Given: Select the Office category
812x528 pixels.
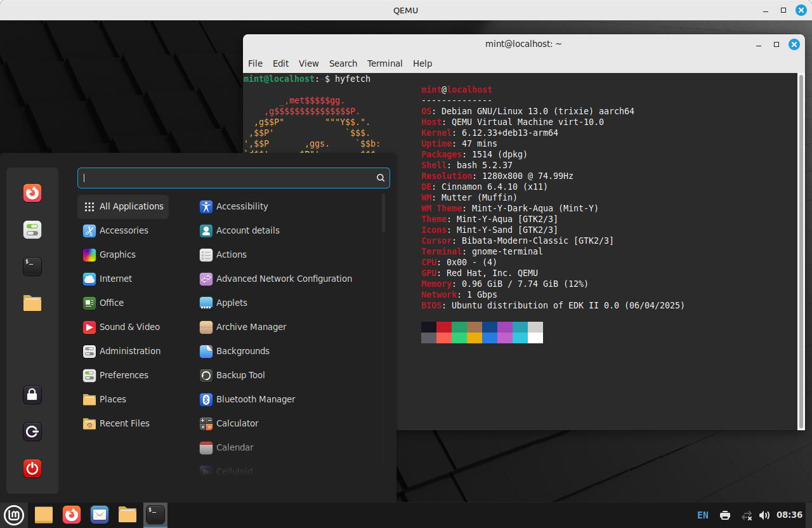Looking at the screenshot, I should tap(123, 303).
